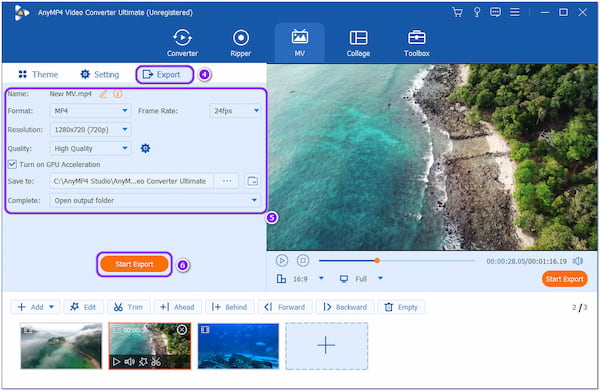Screen dimensions: 600x391
Task: Click edit wand icon on selected clip
Action: pyautogui.click(x=143, y=362)
